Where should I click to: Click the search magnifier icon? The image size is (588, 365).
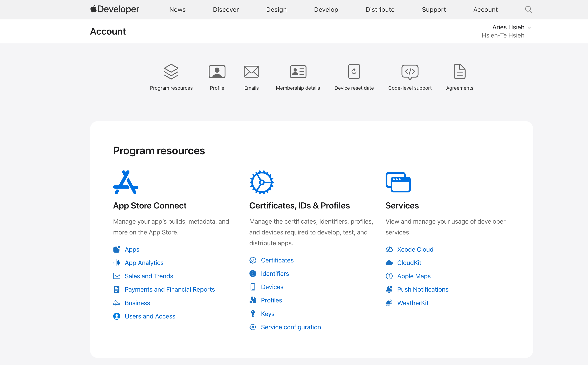coord(528,9)
